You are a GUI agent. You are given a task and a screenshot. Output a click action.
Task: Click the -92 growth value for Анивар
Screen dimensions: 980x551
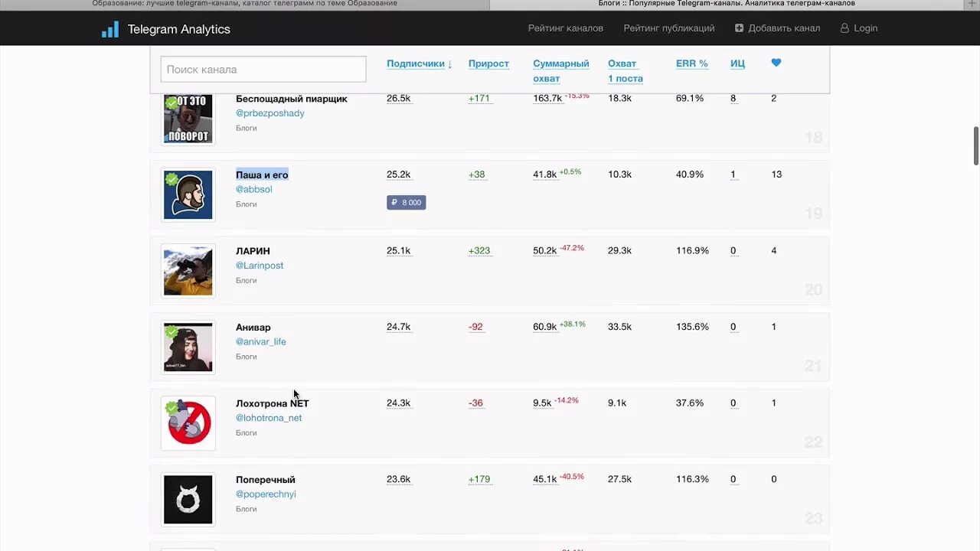point(476,327)
